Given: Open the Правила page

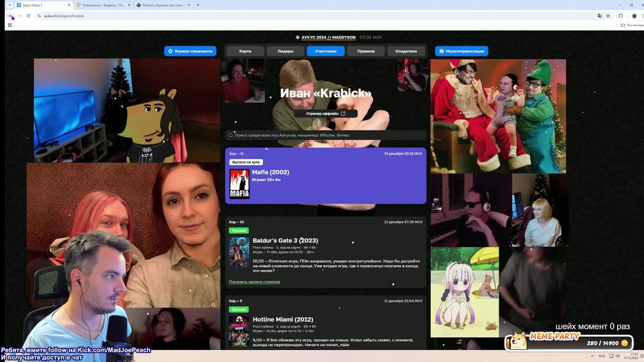Looking at the screenshot, I should click(x=366, y=51).
